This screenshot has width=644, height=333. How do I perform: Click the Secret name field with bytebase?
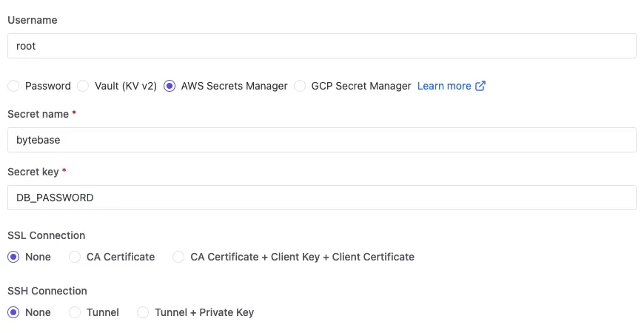click(322, 140)
